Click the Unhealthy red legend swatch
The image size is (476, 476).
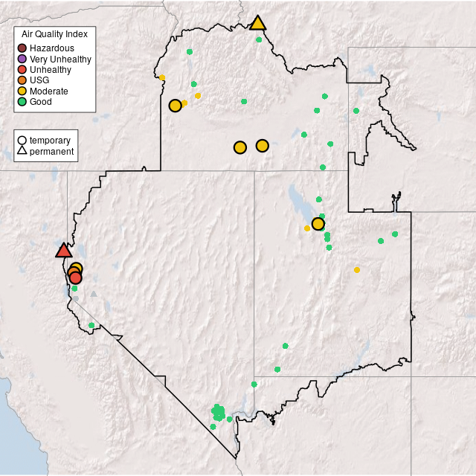tap(22, 70)
